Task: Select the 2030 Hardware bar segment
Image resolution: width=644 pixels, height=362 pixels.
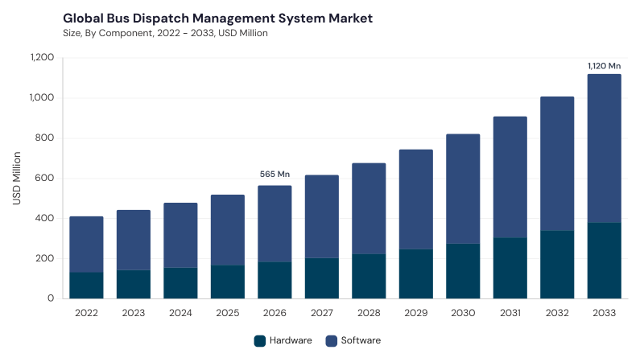Action: click(463, 271)
